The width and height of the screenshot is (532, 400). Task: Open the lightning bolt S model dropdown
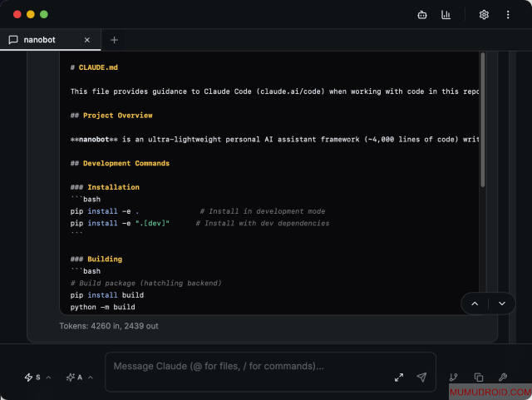[x=37, y=378]
